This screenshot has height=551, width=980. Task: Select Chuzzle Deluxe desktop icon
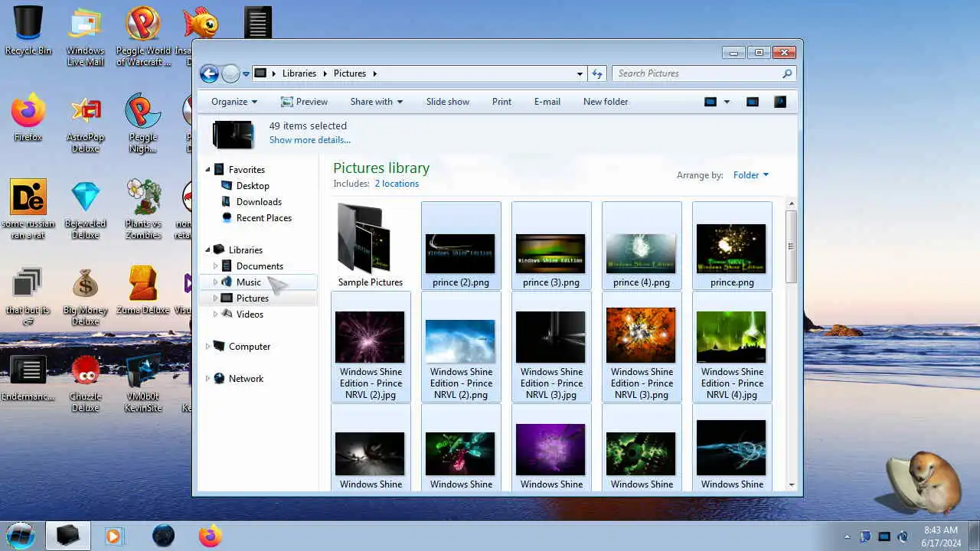coord(85,383)
